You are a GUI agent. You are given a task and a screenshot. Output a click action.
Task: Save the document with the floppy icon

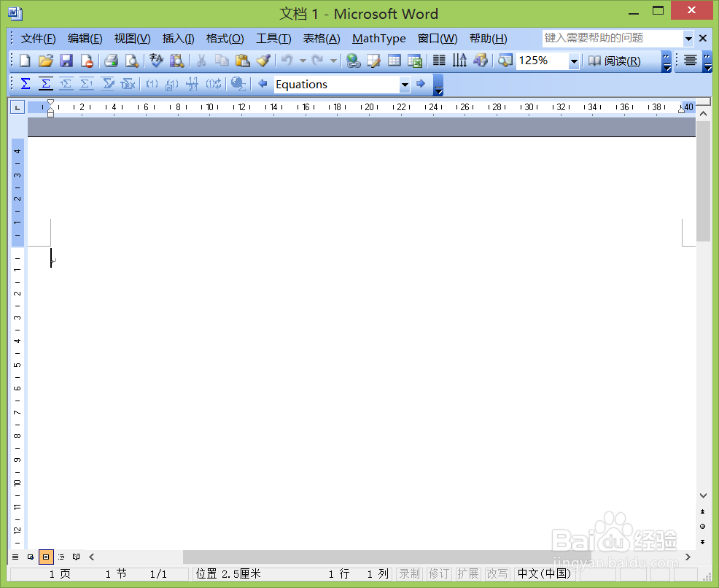point(66,61)
